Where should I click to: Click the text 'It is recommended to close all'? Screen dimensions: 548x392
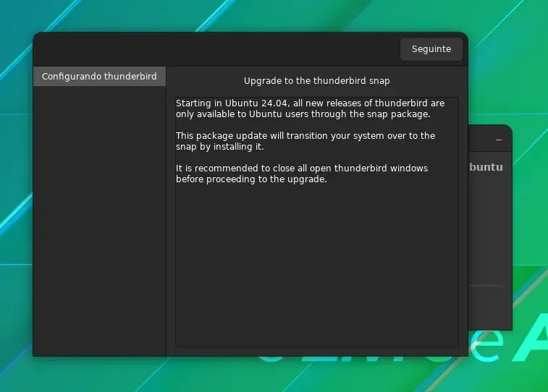(241, 169)
